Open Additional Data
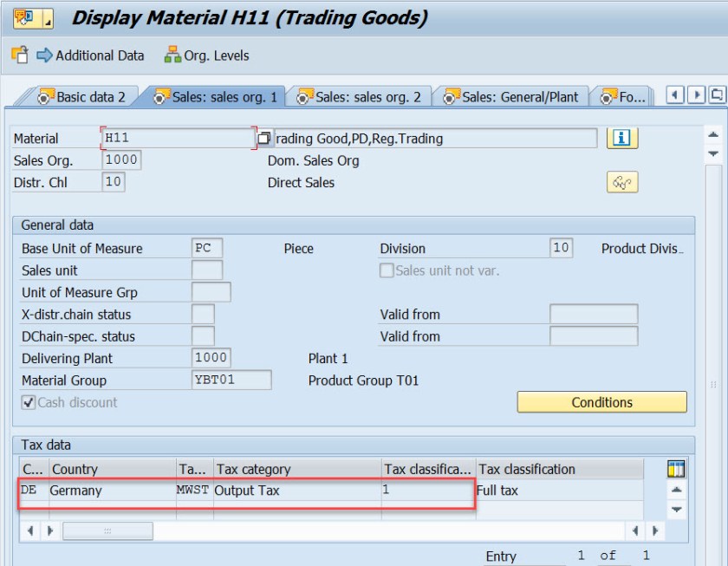The image size is (728, 566). click(x=90, y=55)
